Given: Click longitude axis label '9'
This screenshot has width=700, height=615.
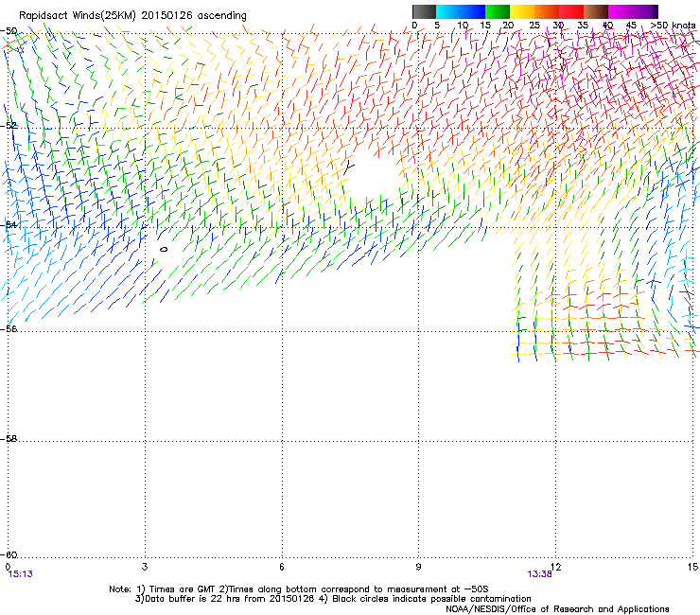Looking at the screenshot, I should pyautogui.click(x=418, y=567).
